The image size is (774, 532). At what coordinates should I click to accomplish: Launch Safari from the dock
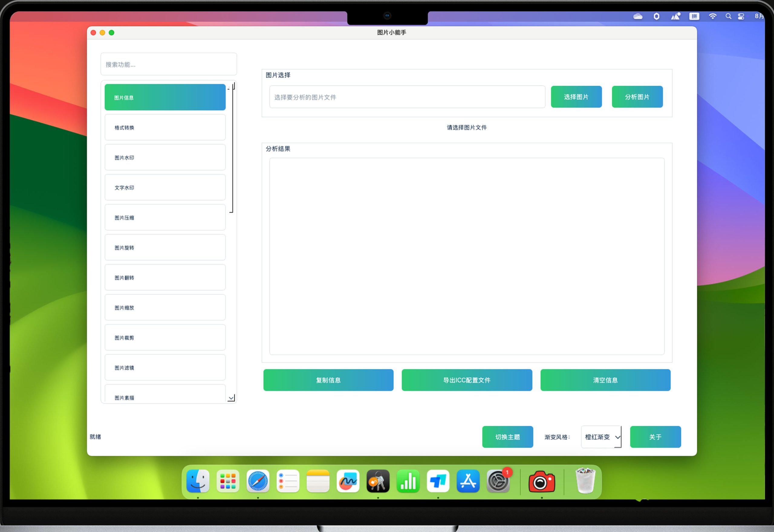tap(258, 481)
